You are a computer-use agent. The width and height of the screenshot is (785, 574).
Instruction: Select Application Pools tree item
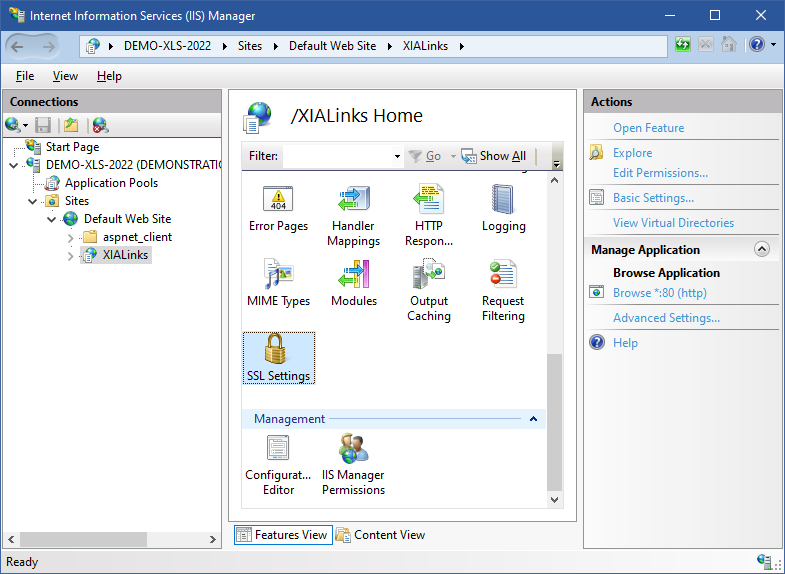click(x=111, y=183)
